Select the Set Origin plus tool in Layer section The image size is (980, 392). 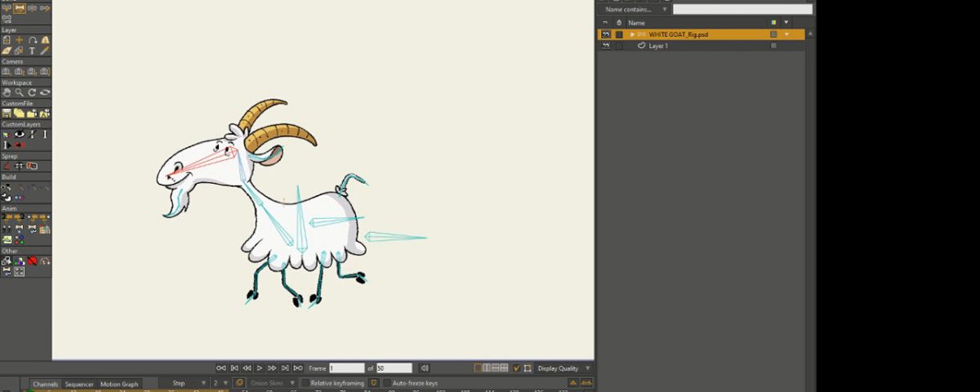(19, 39)
